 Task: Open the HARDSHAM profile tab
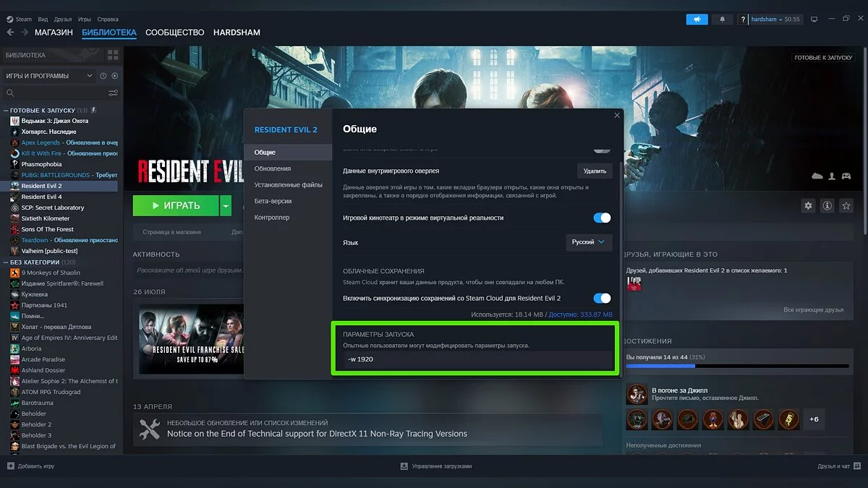tap(237, 33)
